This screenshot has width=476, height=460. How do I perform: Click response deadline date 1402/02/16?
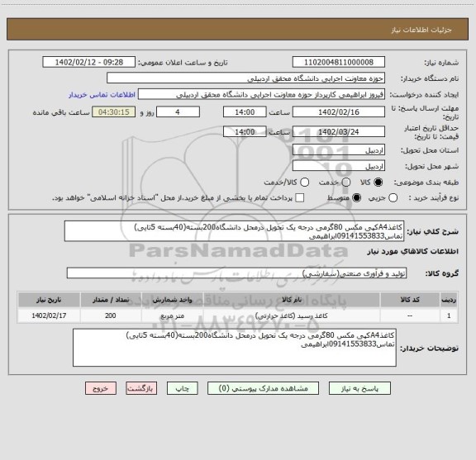click(x=339, y=112)
